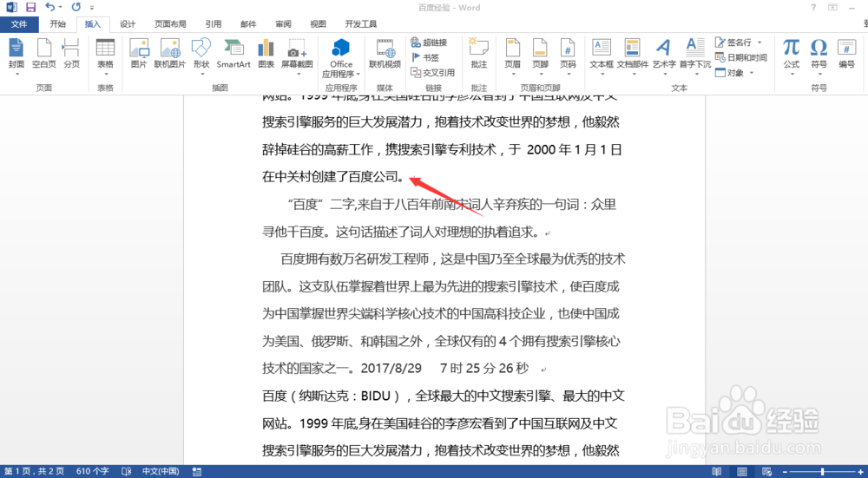Image resolution: width=868 pixels, height=478 pixels.
Task: Insert a symbol (符号)
Action: pos(819,54)
